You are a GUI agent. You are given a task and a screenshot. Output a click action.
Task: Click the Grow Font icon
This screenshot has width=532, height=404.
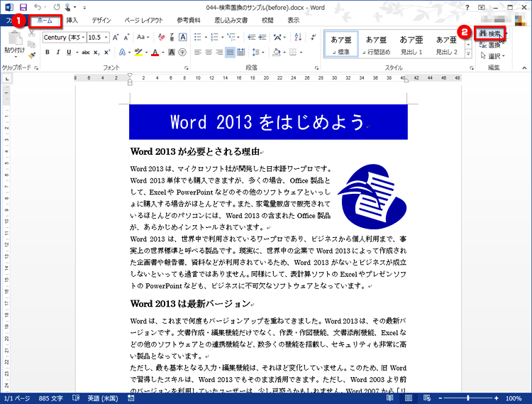point(116,38)
